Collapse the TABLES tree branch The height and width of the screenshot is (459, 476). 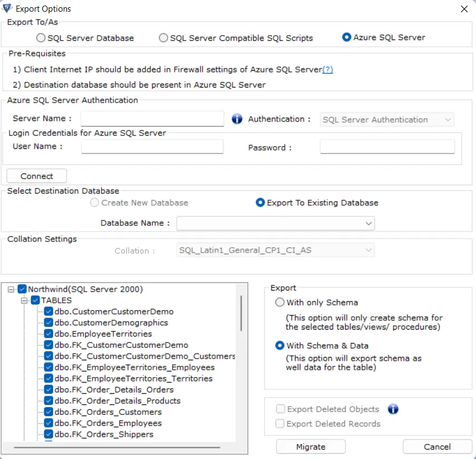tap(23, 300)
